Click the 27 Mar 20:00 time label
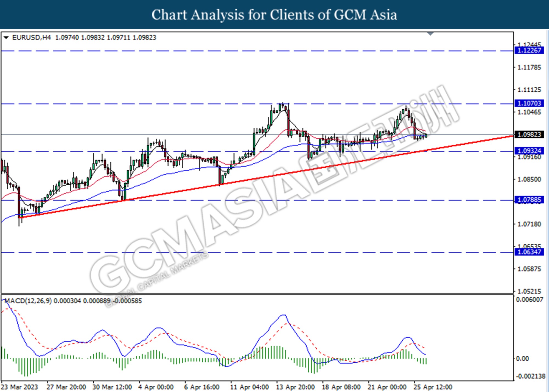 coord(66,387)
